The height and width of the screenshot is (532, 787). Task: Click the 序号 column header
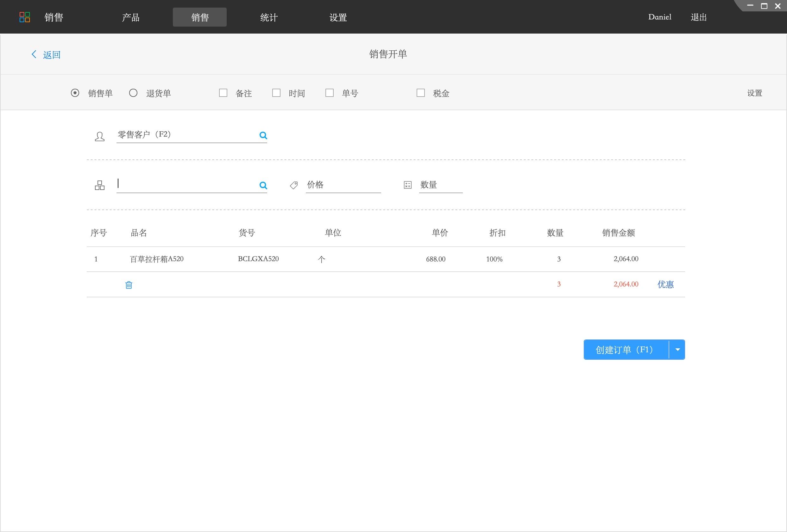click(x=98, y=233)
